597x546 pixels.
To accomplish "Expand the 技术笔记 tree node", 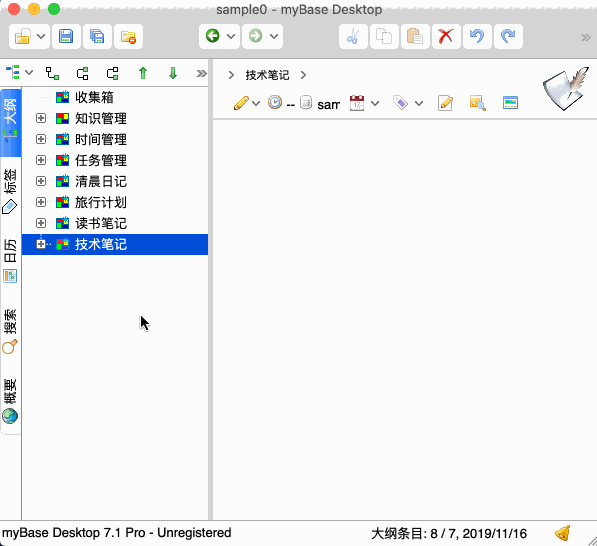I will click(x=41, y=244).
